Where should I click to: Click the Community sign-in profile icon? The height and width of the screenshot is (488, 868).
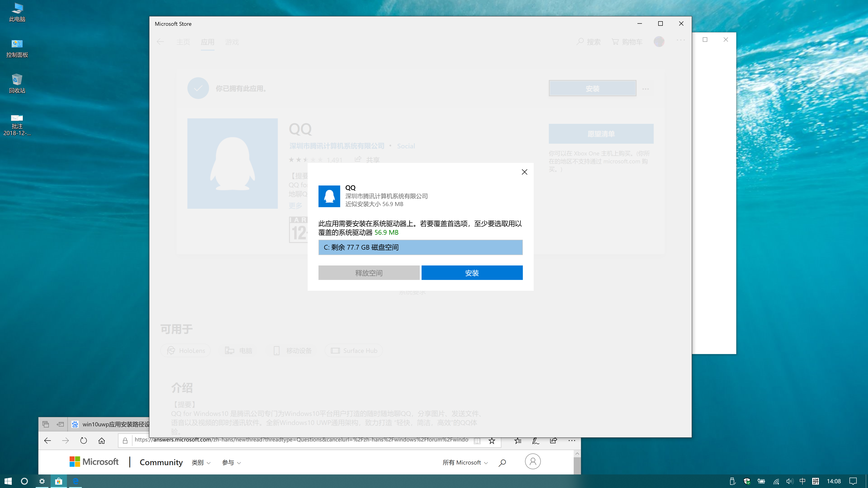click(533, 461)
